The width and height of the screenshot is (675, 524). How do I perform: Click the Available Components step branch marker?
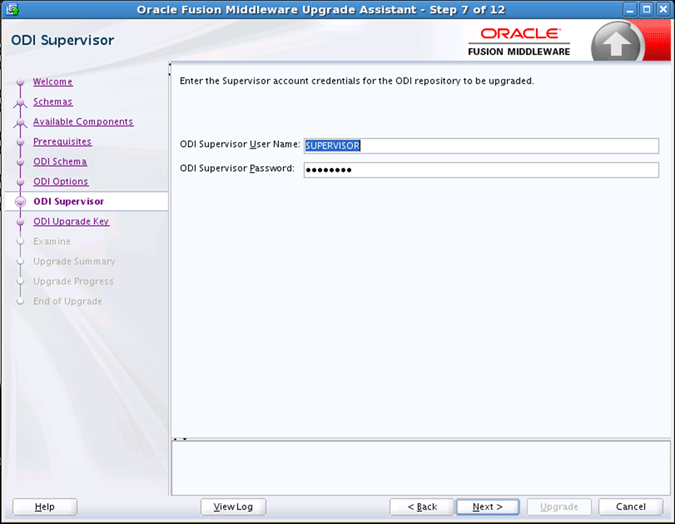pyautogui.click(x=20, y=122)
